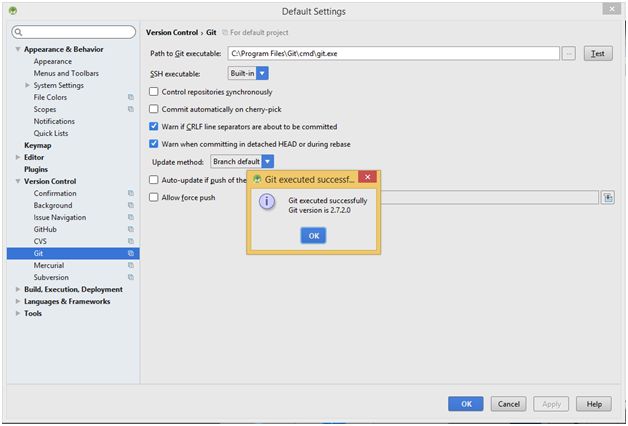The height and width of the screenshot is (426, 628).
Task: Click the browse button beside Git path
Action: tap(569, 54)
